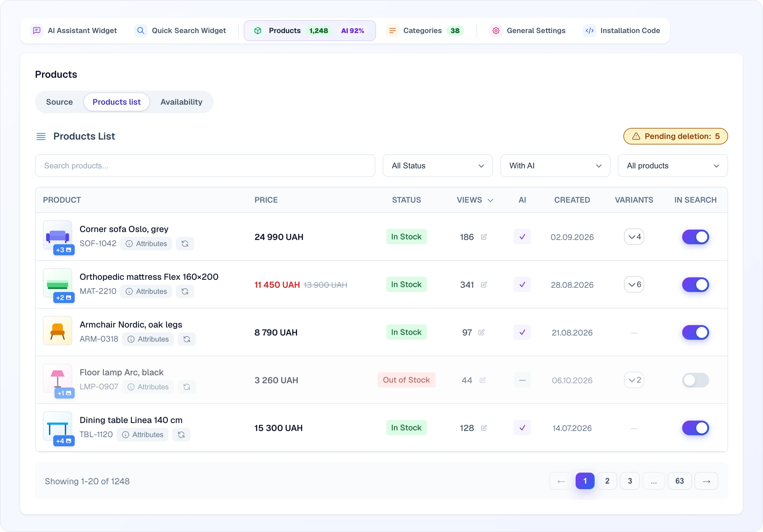Disable In Search toggle for Orthopedic mattress

click(x=696, y=285)
